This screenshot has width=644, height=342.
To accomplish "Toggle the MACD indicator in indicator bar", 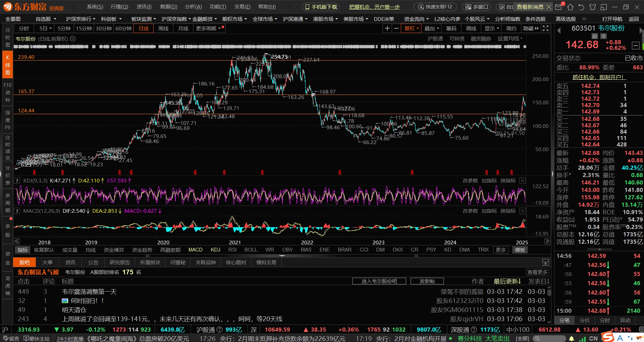I will click(x=195, y=250).
